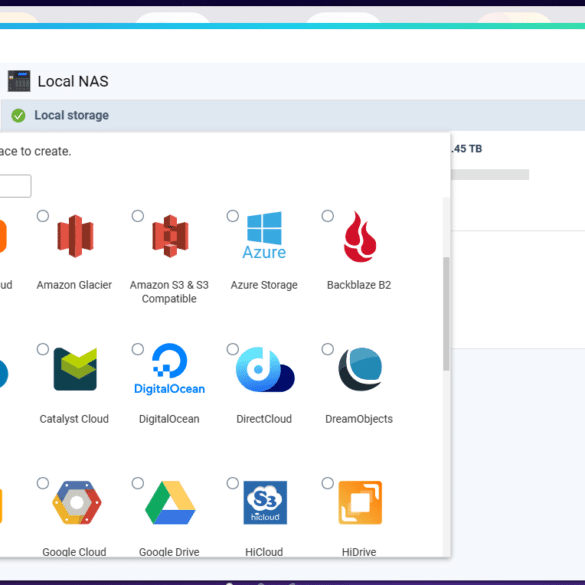Select the HiCloud radio button
Screen dimensions: 585x585
click(x=233, y=483)
